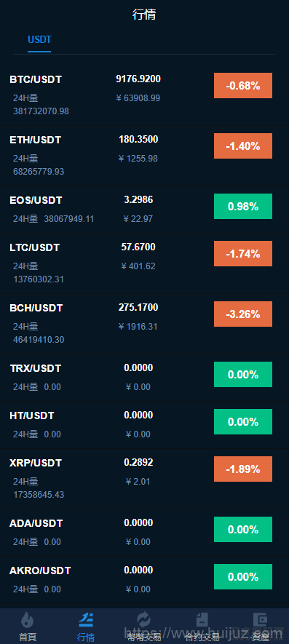Viewport: 289px width, 644px height.
Task: Open the BTC/USDT pair row
Action: click(x=144, y=95)
